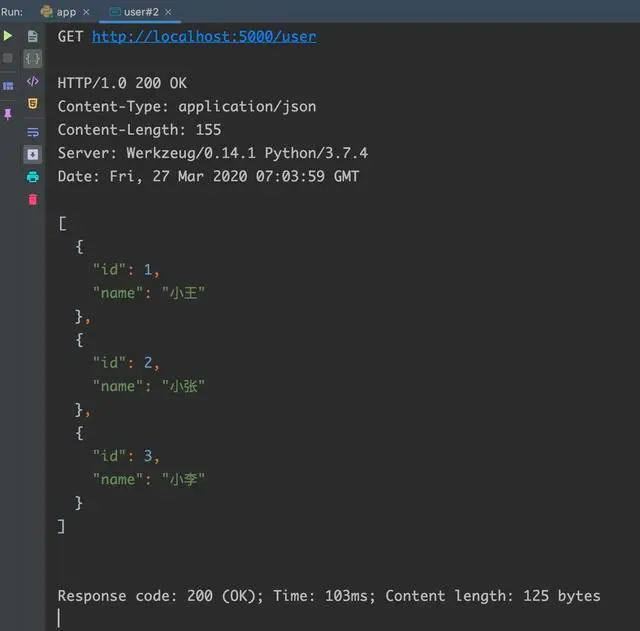This screenshot has width=640, height=631.
Task: Click the gray stop square icon
Action: point(8,58)
